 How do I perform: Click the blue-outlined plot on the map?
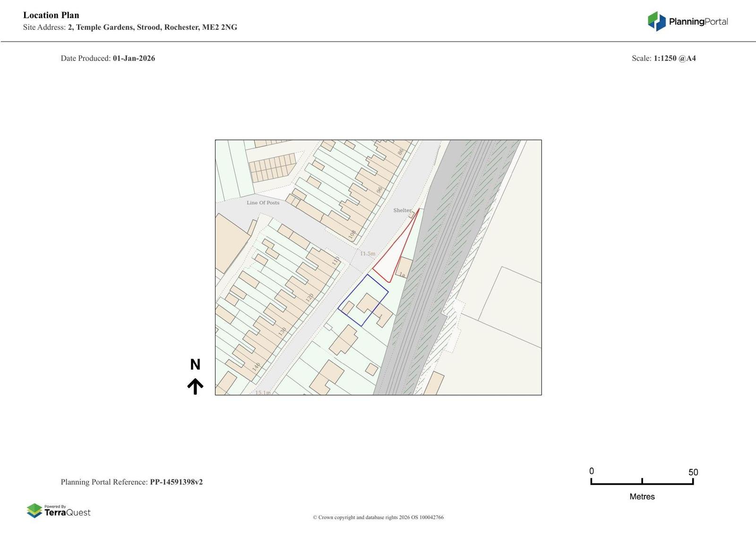pyautogui.click(x=363, y=300)
